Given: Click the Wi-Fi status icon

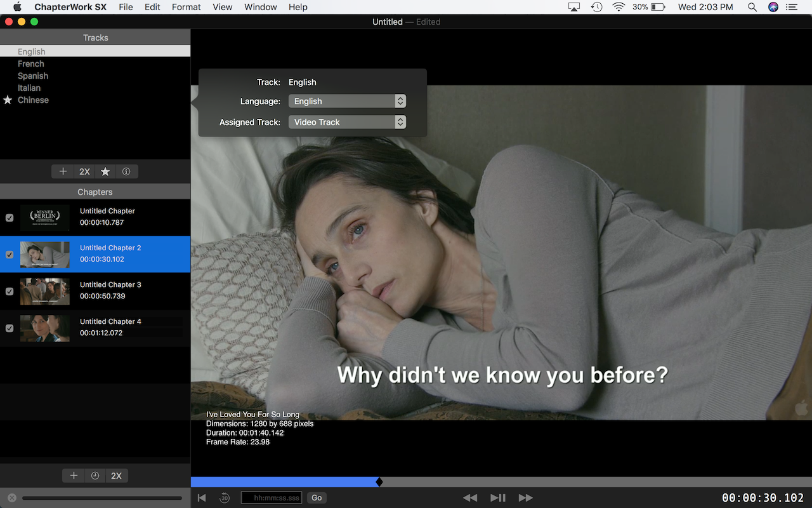Looking at the screenshot, I should tap(619, 7).
